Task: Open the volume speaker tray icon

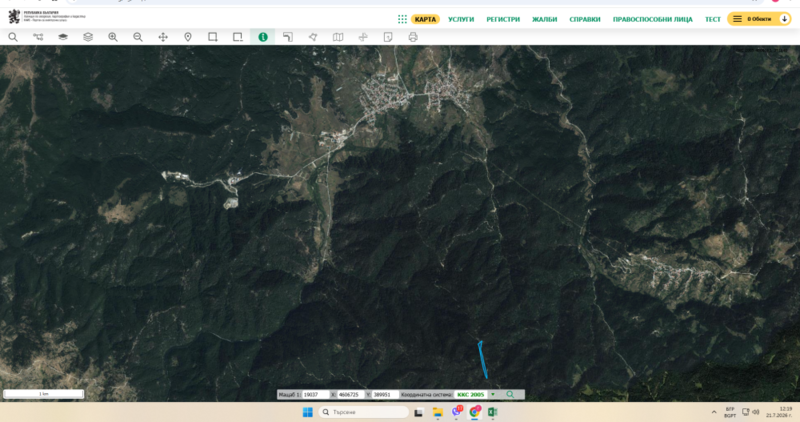Action: (756, 412)
